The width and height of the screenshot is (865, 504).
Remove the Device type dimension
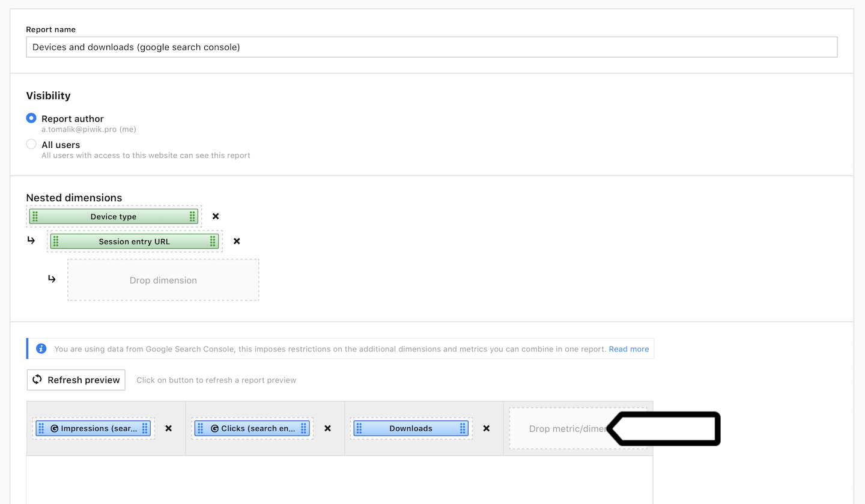(x=216, y=216)
